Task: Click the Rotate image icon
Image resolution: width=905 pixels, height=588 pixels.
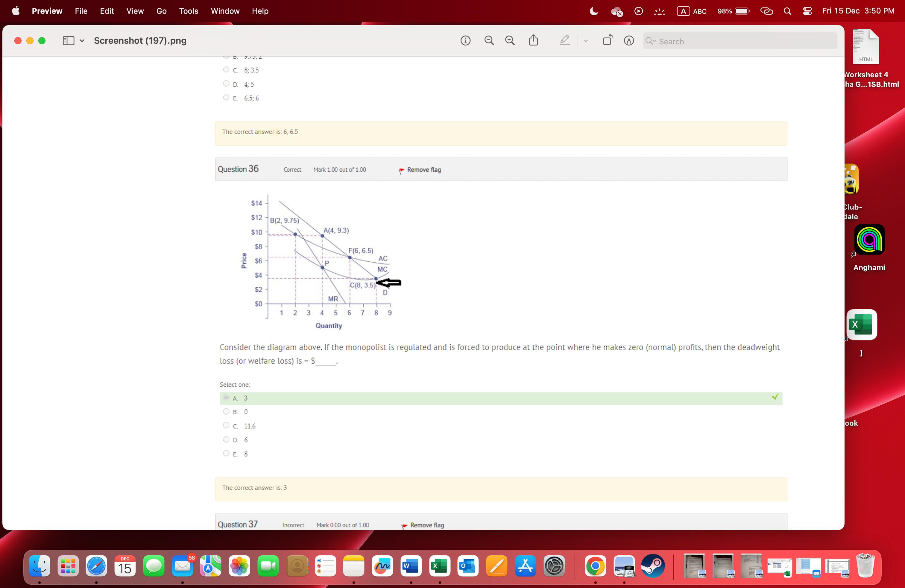Action: (x=608, y=40)
